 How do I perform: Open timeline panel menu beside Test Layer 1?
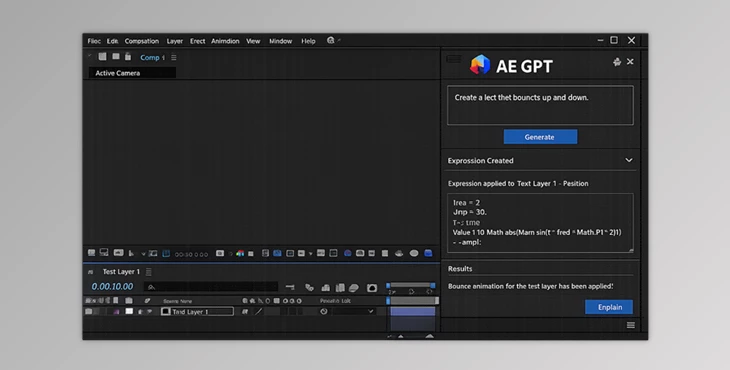click(149, 272)
